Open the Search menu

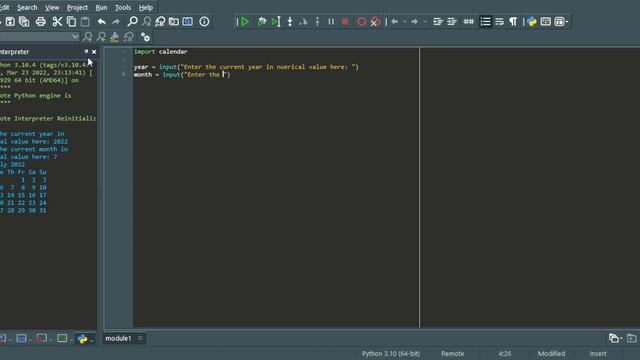pyautogui.click(x=27, y=7)
